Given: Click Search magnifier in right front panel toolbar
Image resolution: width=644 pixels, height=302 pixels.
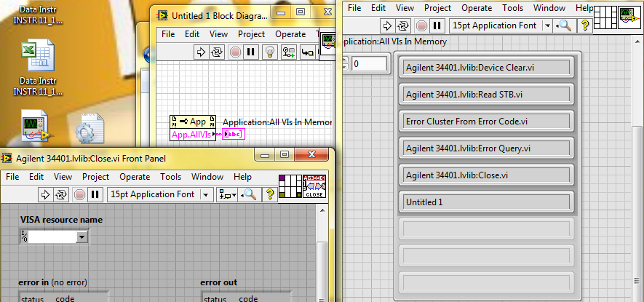Looking at the screenshot, I should point(564,25).
